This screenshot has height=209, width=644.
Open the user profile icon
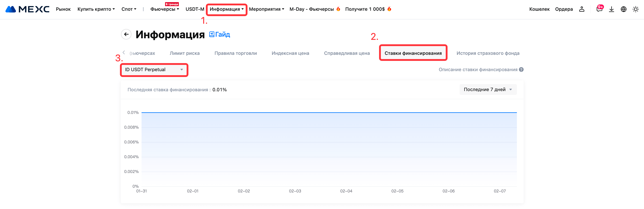pos(582,9)
